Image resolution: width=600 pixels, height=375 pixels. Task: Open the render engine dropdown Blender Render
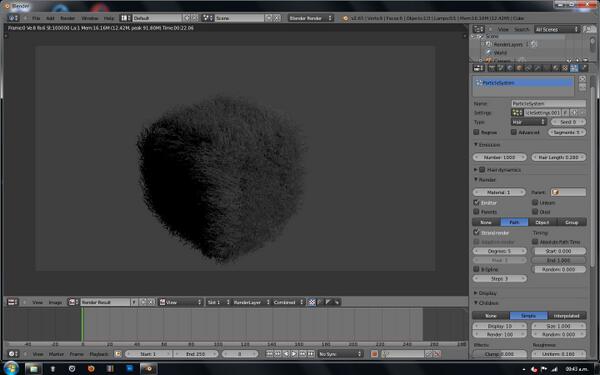point(311,18)
